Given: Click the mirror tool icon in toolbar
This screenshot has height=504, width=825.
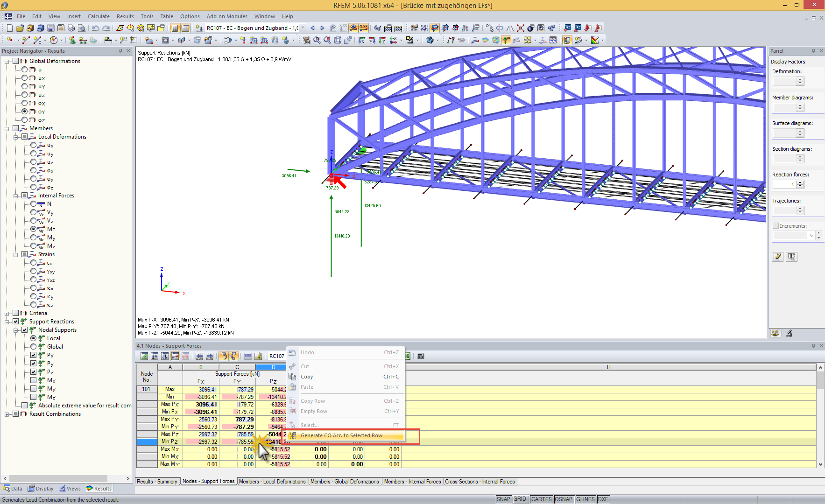Looking at the screenshot, I should click(510, 28).
